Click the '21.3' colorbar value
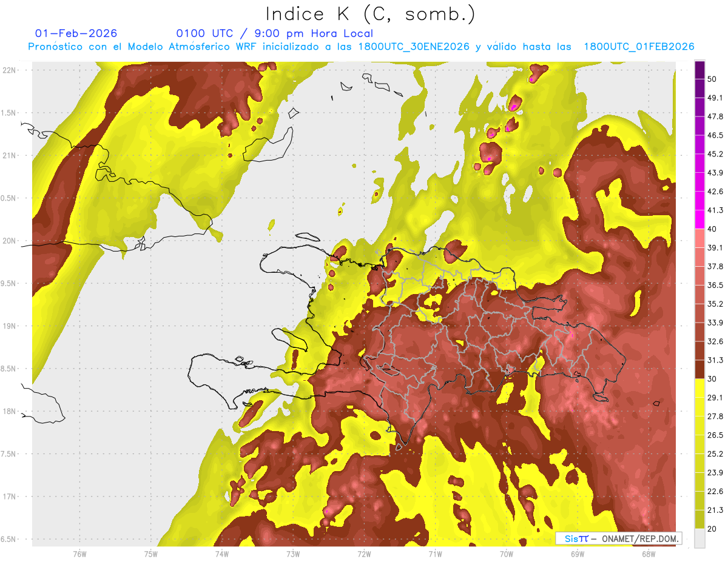This screenshot has width=728, height=562. 715,510
